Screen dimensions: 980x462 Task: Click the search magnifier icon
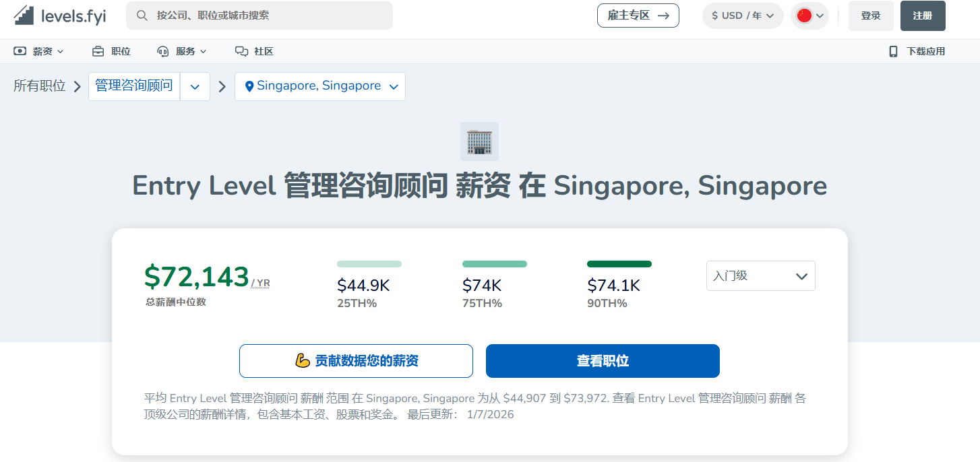click(x=142, y=15)
